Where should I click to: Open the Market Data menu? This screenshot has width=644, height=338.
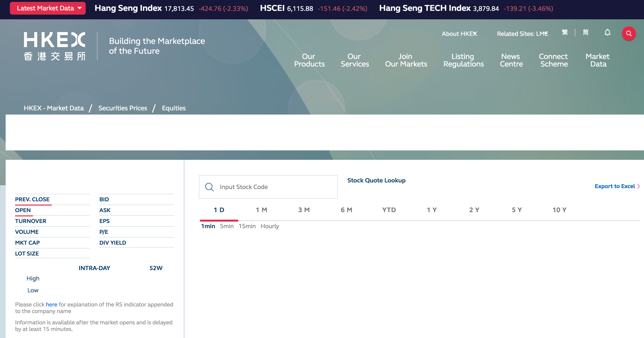(598, 60)
